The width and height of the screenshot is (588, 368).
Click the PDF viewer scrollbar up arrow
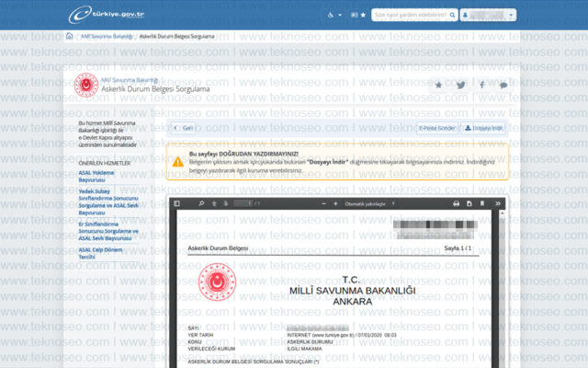click(x=503, y=213)
